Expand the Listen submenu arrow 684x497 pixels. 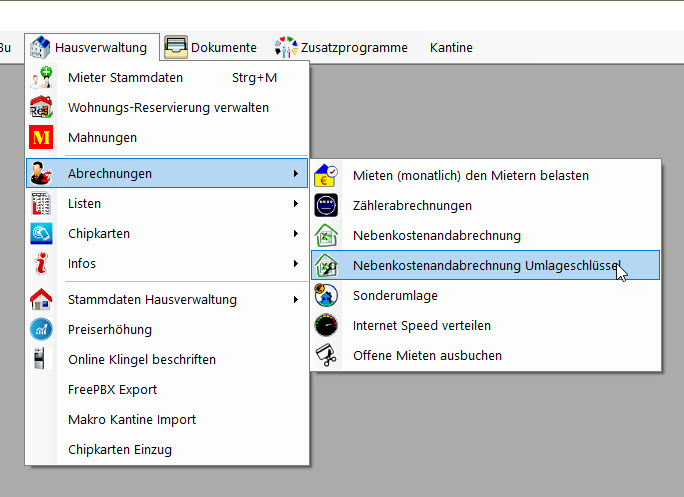(296, 203)
